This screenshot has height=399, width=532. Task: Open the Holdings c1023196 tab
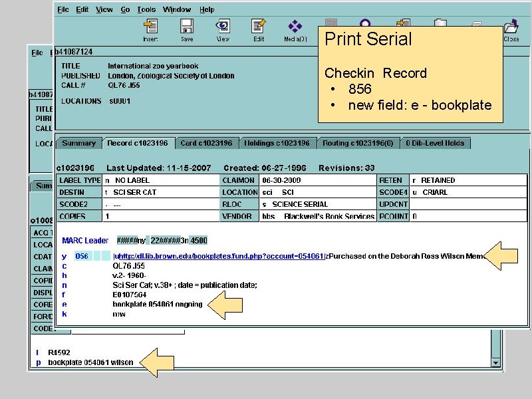coord(277,143)
